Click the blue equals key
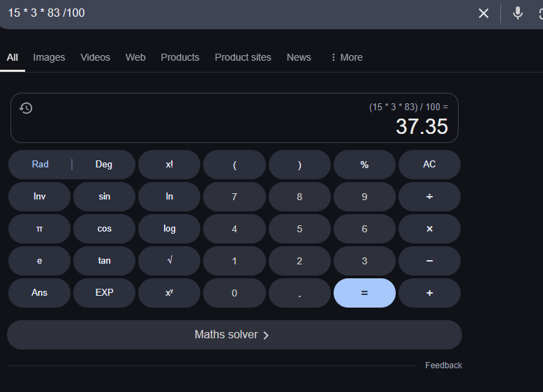The height and width of the screenshot is (392, 543). point(364,293)
